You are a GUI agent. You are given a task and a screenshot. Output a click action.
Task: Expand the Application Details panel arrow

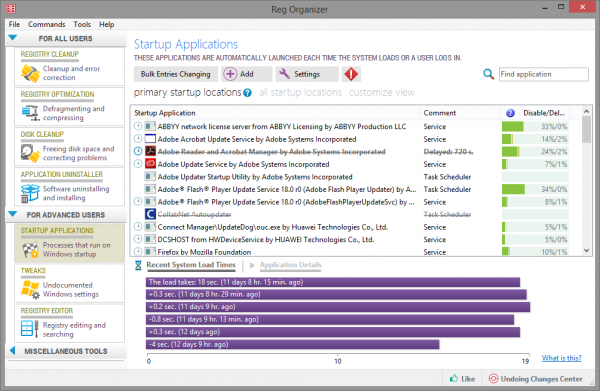(252, 265)
